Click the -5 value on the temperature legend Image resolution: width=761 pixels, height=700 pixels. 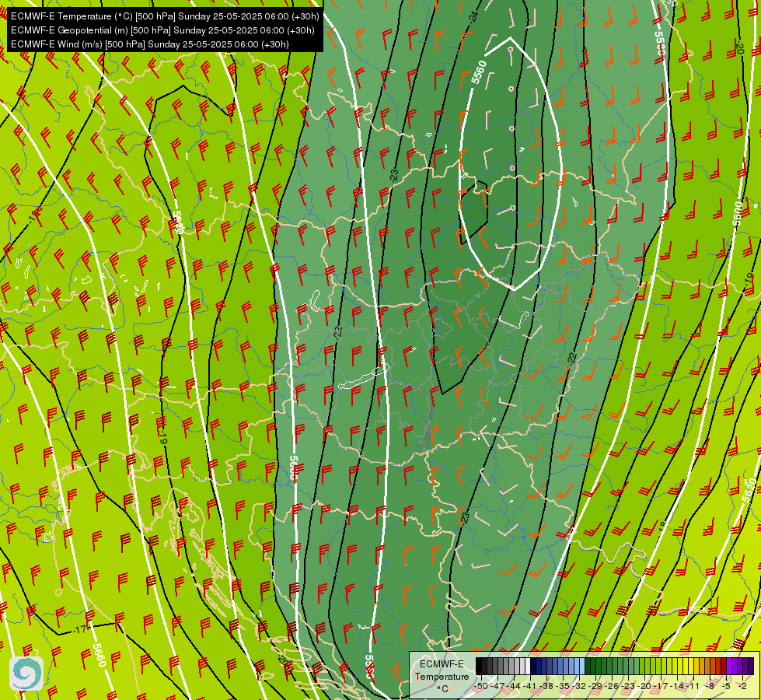click(726, 687)
